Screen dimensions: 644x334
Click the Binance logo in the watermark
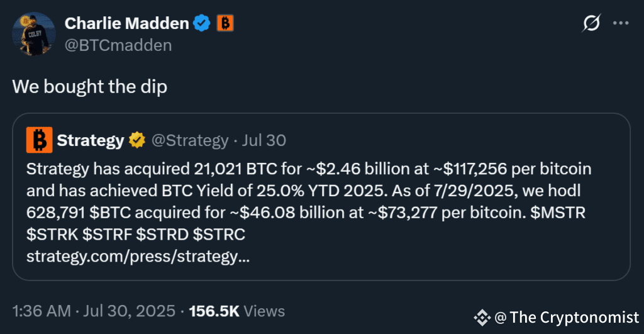(x=482, y=317)
